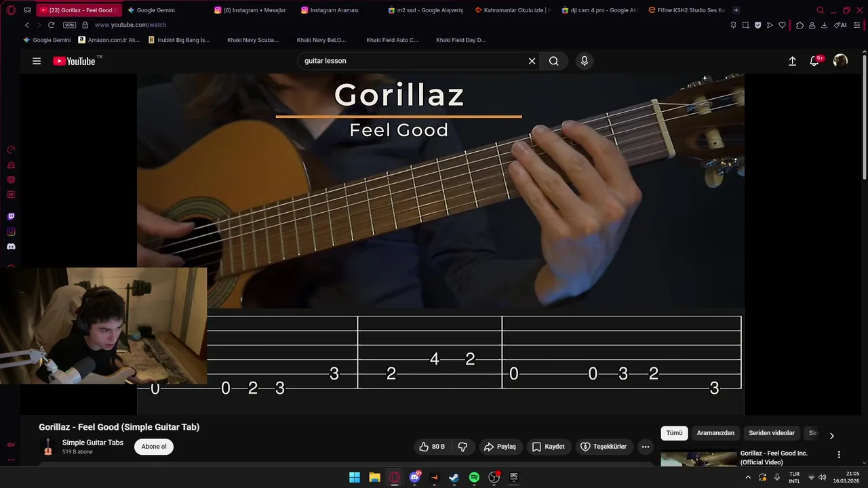Open Spotify from taskbar
The image size is (868, 488).
pyautogui.click(x=474, y=477)
